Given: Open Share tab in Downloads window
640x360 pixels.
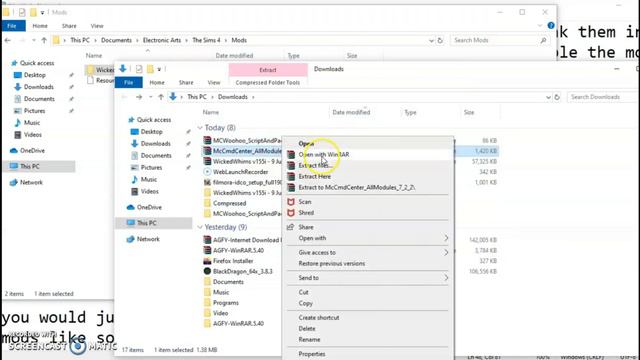Looking at the screenshot, I should [x=186, y=82].
